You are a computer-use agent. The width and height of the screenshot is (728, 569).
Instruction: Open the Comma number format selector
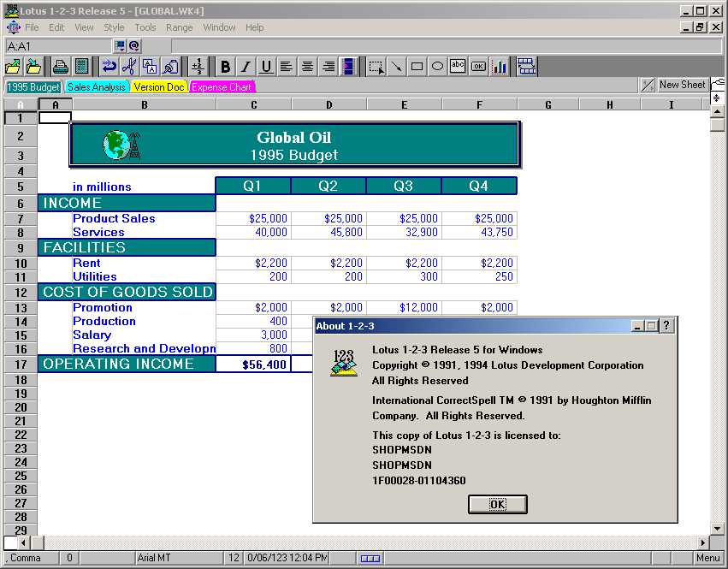coord(32,558)
